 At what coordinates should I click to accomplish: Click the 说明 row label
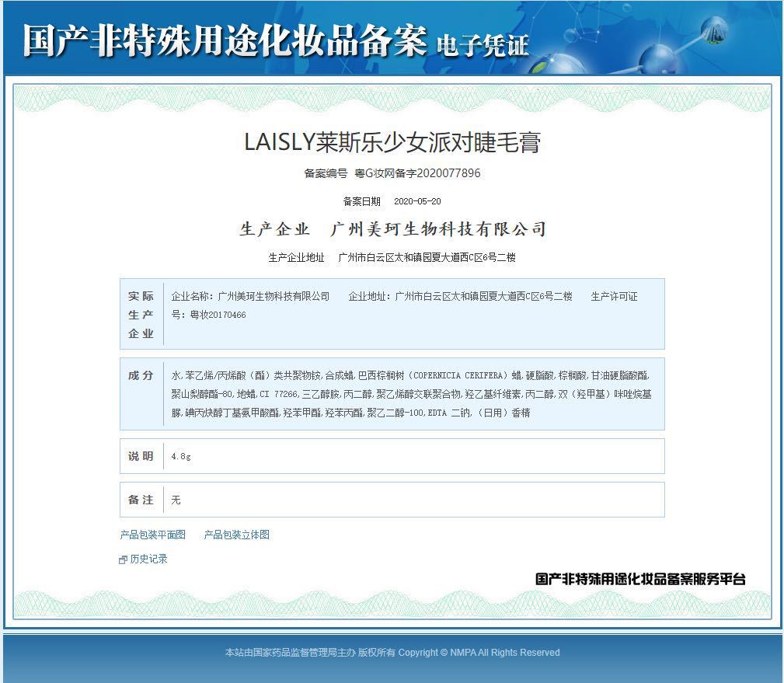tap(141, 456)
